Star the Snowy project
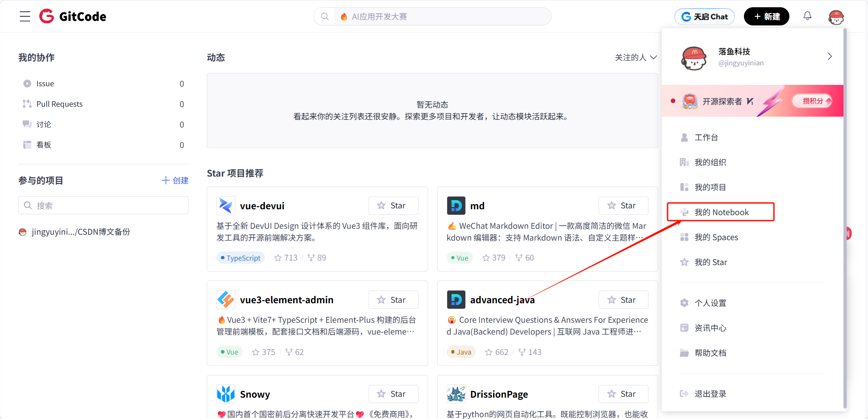Image resolution: width=868 pixels, height=419 pixels. [x=394, y=394]
